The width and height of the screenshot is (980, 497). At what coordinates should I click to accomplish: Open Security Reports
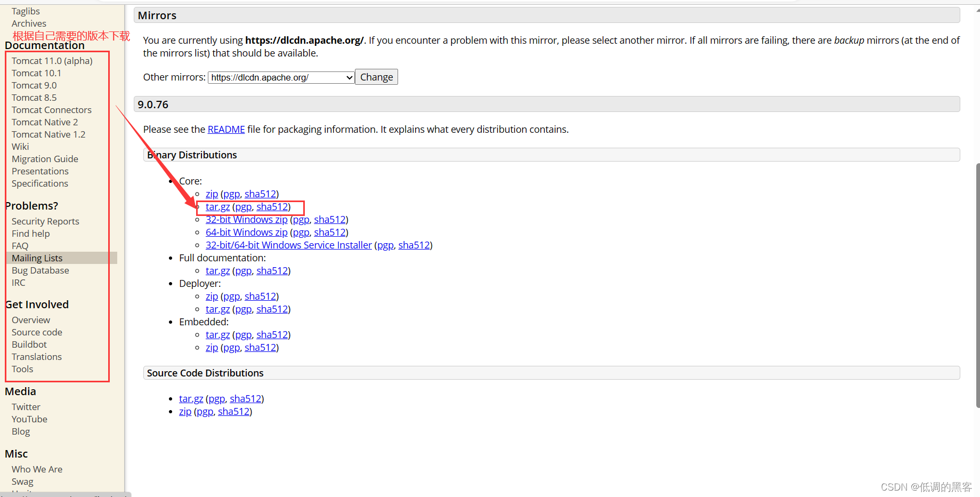pyautogui.click(x=45, y=221)
